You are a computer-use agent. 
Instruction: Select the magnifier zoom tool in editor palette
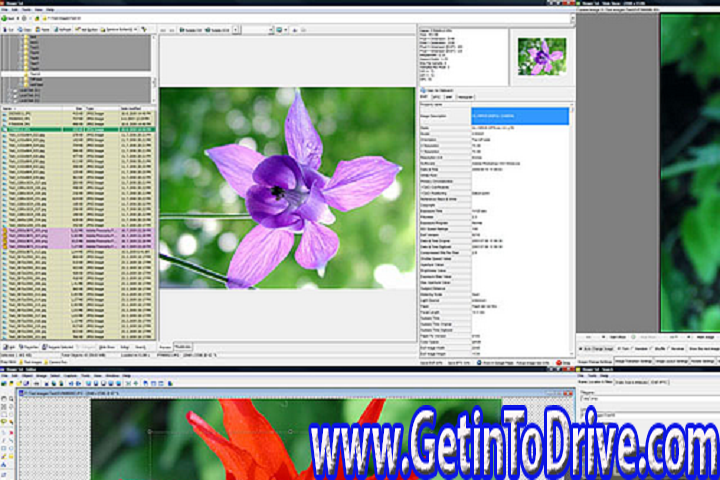click(11, 399)
